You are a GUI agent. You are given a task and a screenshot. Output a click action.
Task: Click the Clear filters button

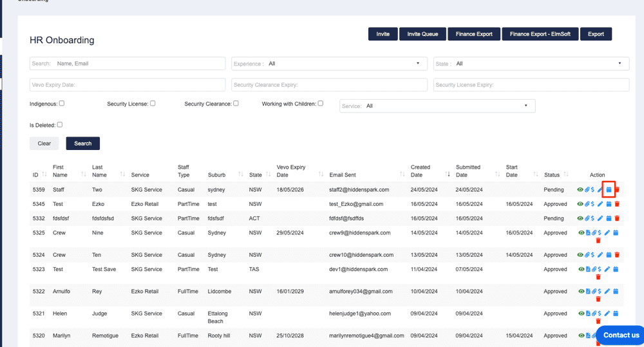(x=44, y=144)
